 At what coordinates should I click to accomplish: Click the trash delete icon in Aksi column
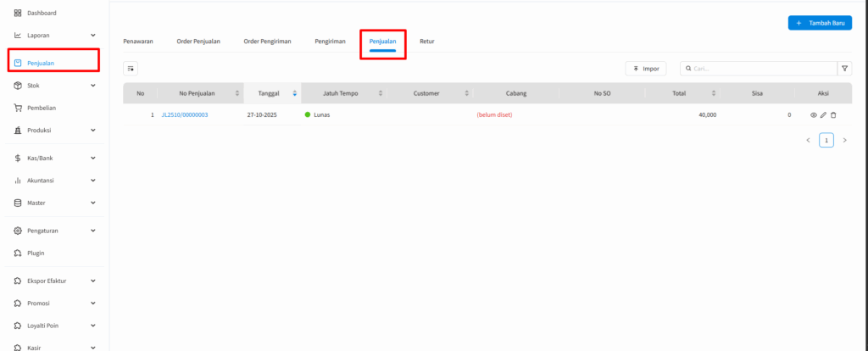click(x=832, y=114)
